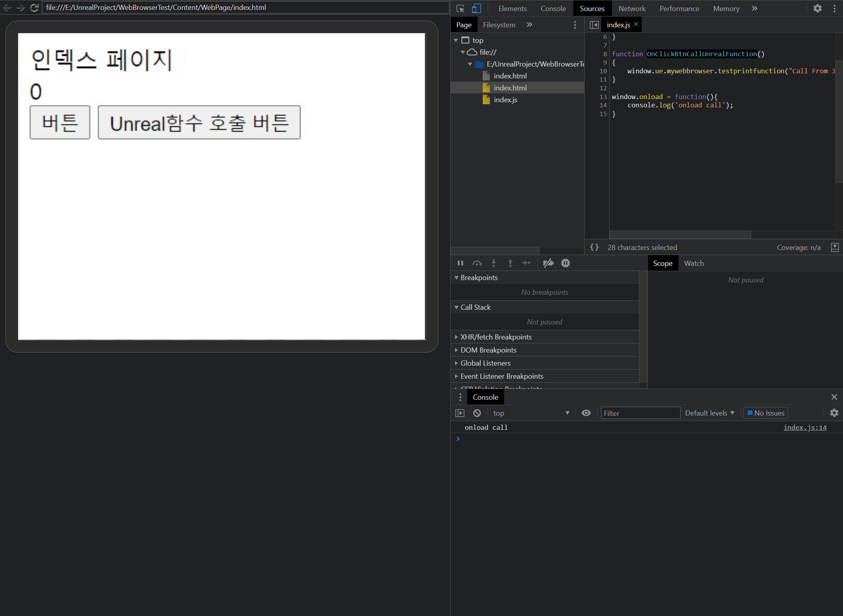Click the inspect element picker icon
Screen dimensions: 843x616
(x=460, y=8)
